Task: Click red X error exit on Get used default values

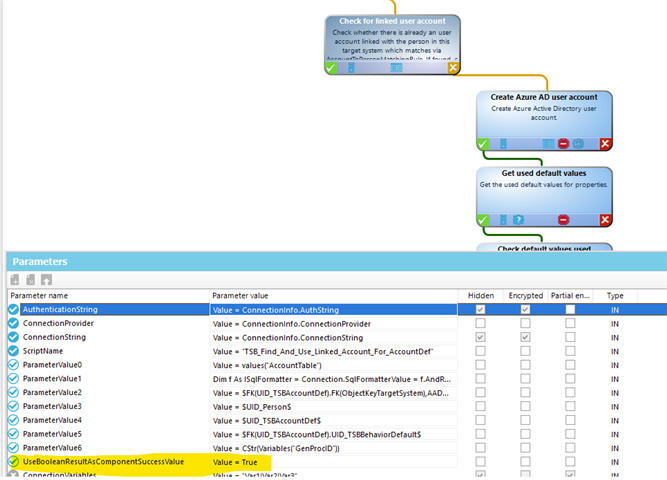Action: [x=605, y=220]
